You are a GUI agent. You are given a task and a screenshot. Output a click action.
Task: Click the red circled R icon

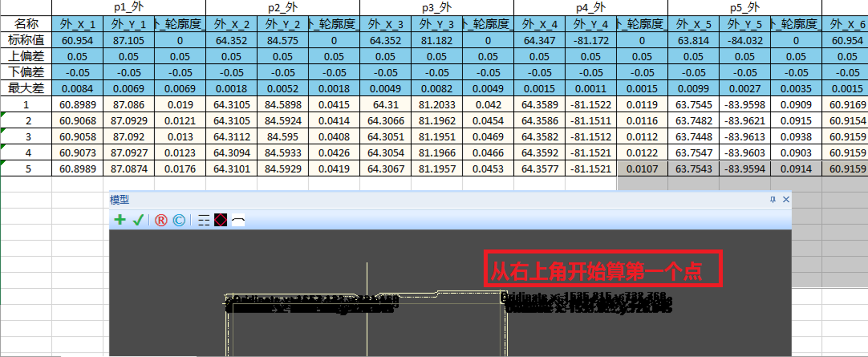pos(161,220)
